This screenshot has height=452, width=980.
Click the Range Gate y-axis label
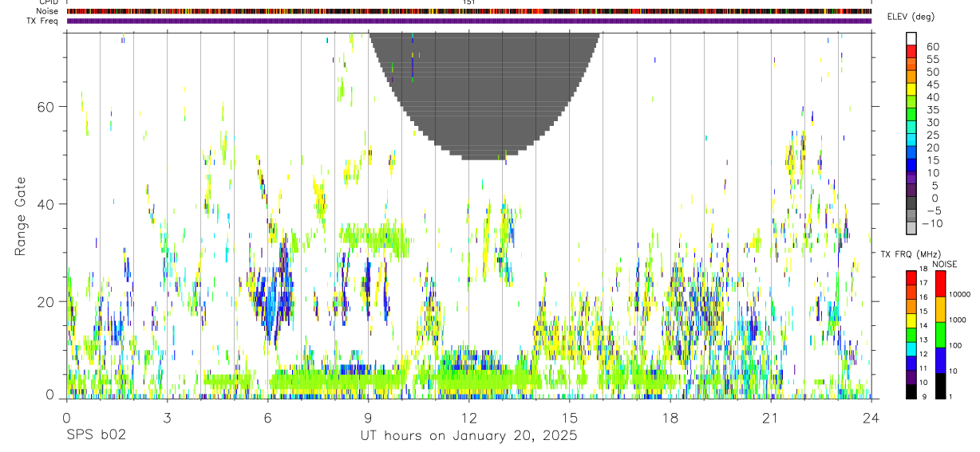[21, 217]
